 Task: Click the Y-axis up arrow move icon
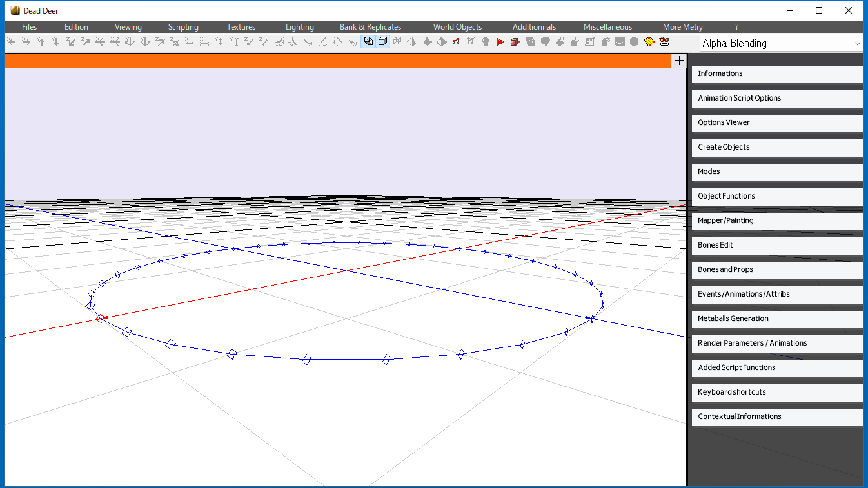click(x=41, y=42)
